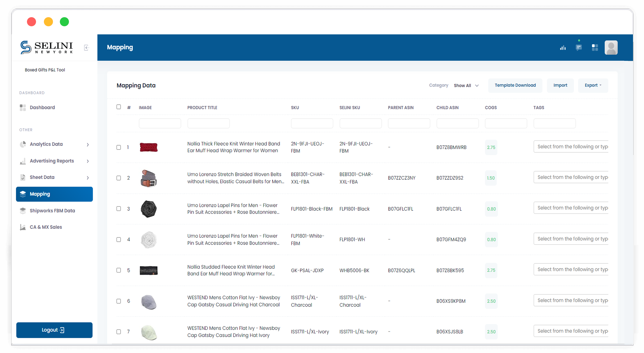
Task: Open Advertising Reports menu item
Action: coord(54,161)
